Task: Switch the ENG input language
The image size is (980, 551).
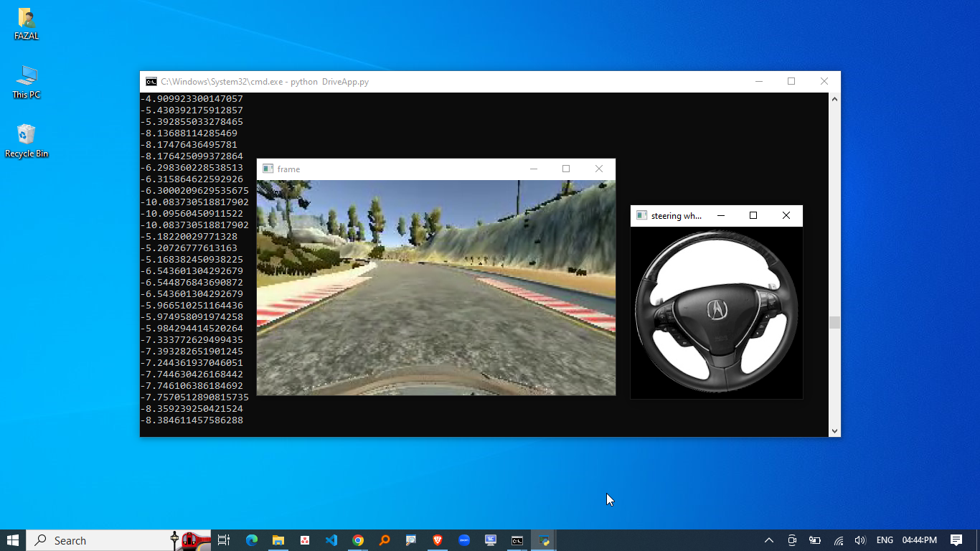Action: pyautogui.click(x=885, y=540)
